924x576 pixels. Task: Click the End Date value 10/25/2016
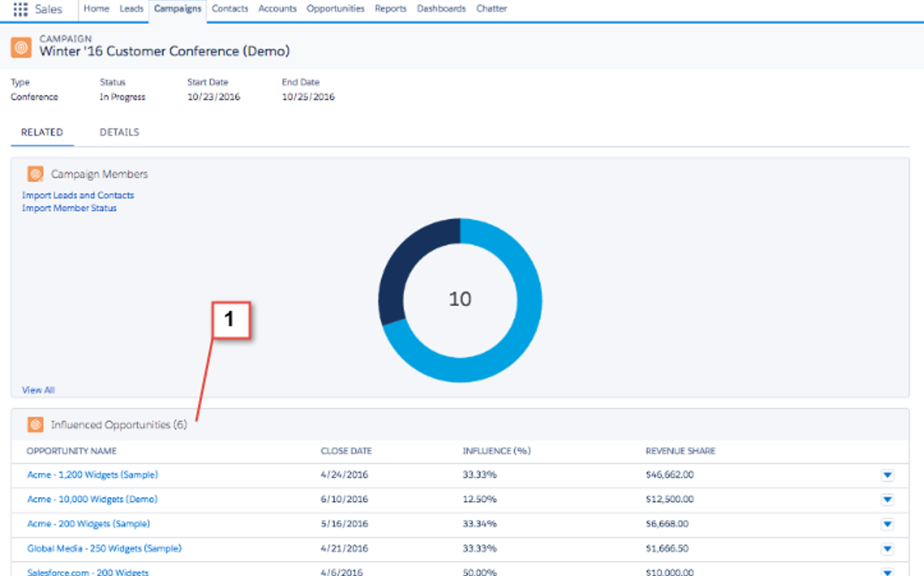click(308, 97)
